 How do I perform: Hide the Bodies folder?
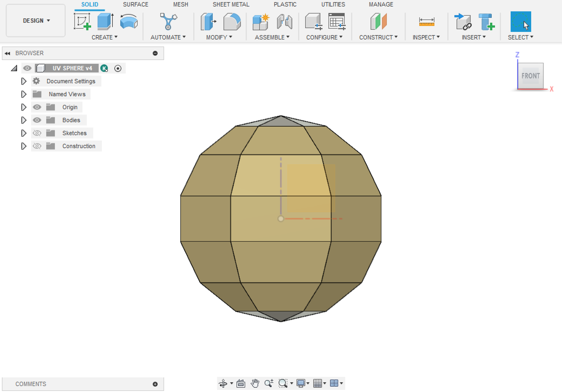(37, 120)
